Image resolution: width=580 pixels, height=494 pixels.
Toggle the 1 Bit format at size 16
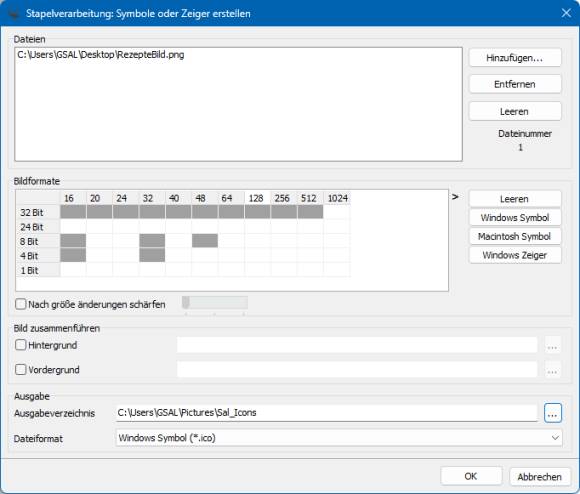(73, 270)
